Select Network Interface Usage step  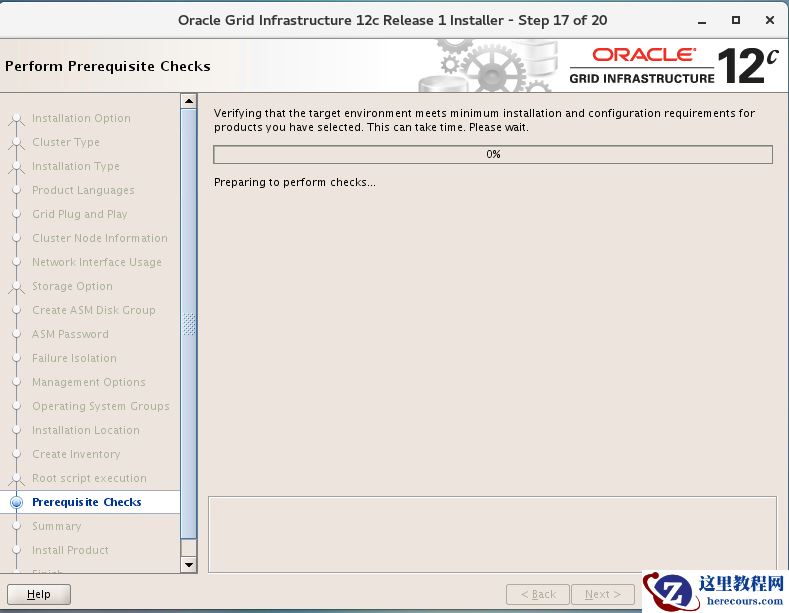coord(97,262)
